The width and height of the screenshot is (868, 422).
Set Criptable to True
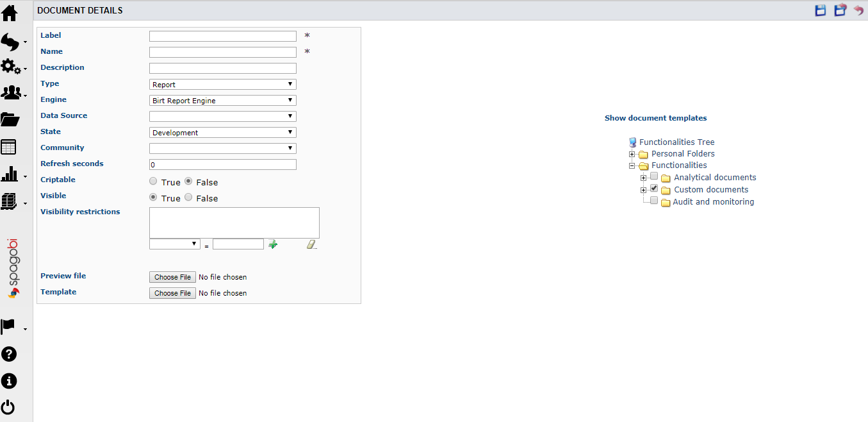(153, 181)
